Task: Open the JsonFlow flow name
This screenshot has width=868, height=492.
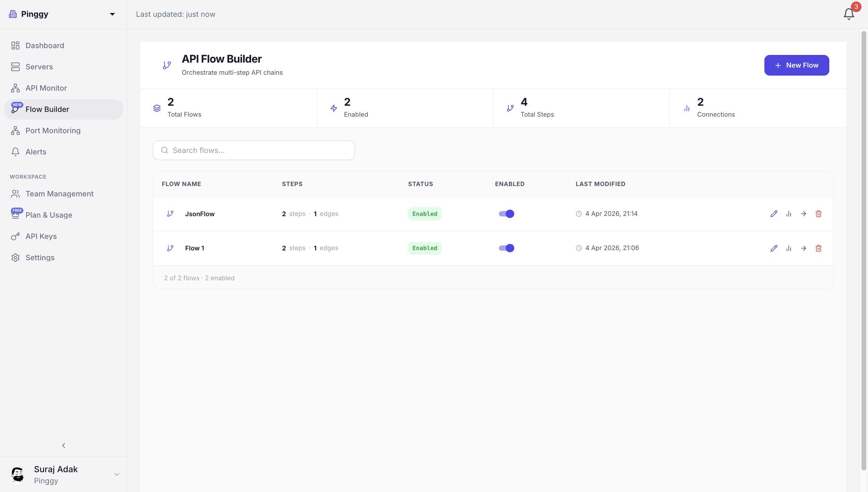Action: coord(200,214)
